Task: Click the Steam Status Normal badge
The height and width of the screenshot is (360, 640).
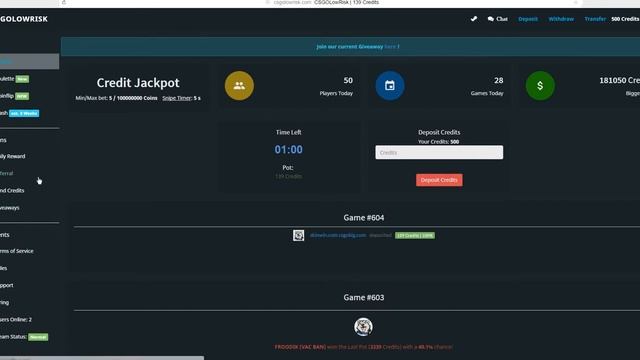Action: [38, 337]
